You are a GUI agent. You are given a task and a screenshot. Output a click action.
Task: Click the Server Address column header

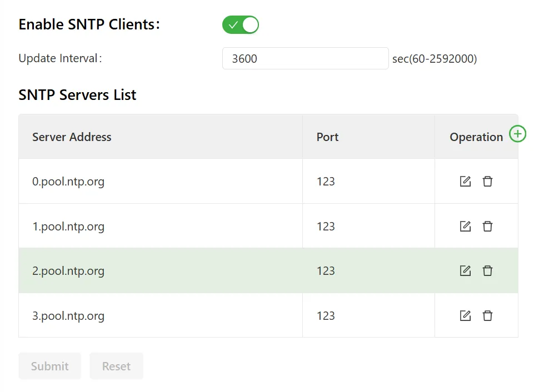pos(161,137)
